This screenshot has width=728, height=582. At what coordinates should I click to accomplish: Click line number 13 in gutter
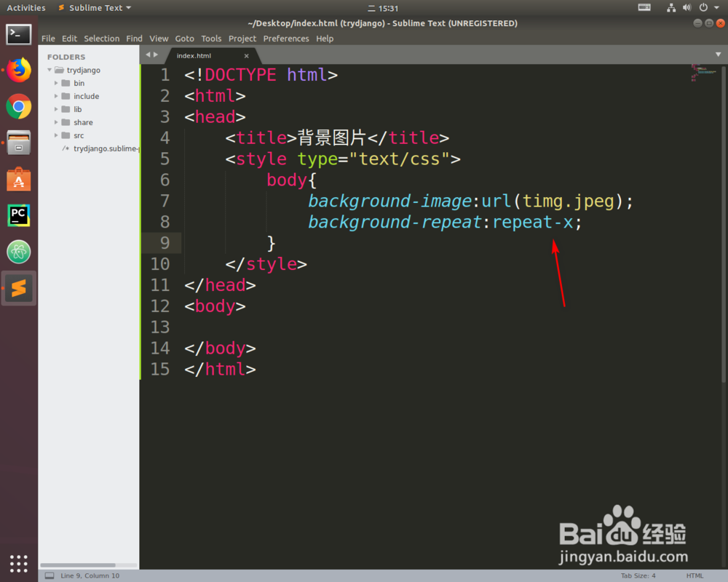160,327
